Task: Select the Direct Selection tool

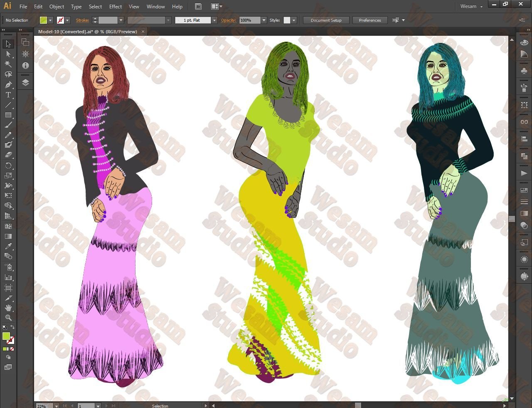Action: pyautogui.click(x=8, y=54)
